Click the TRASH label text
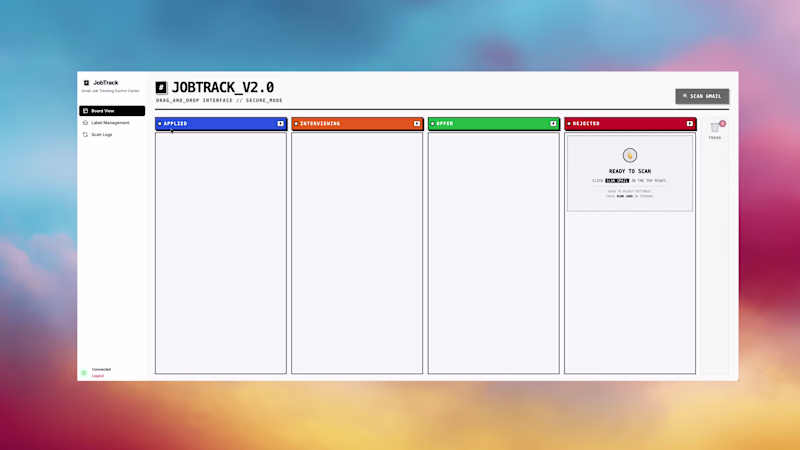The width and height of the screenshot is (800, 450). 714,138
